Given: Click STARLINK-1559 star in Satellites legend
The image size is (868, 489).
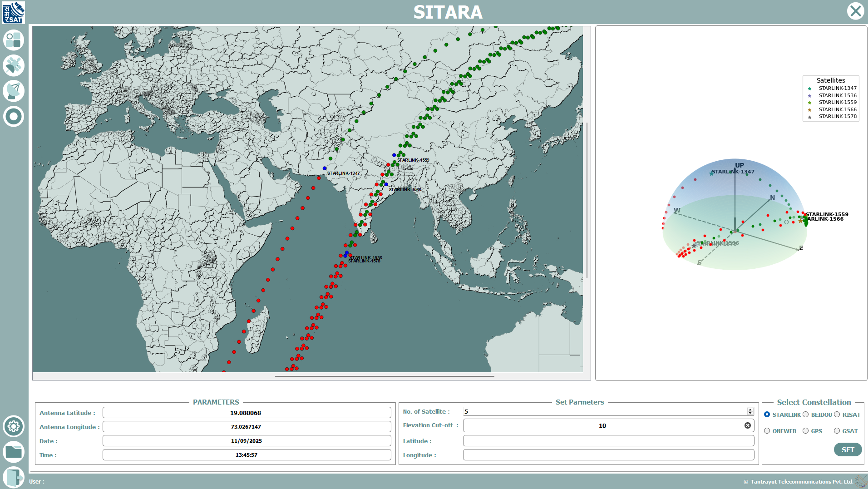Looking at the screenshot, I should coord(809,103).
